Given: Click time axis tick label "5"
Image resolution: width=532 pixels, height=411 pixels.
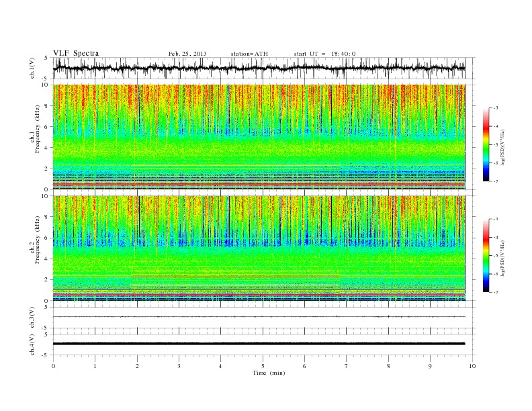Looking at the screenshot, I should pos(263,366).
